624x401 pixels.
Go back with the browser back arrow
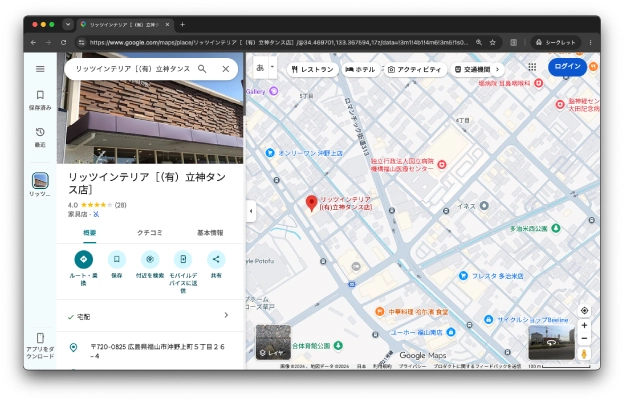33,43
